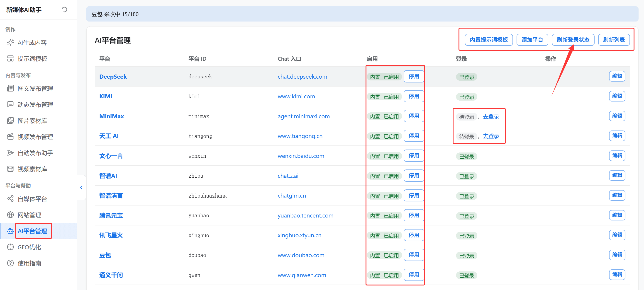This screenshot has height=290, width=644.
Task: Open xinghuo.xfyun.cn link
Action: pos(299,235)
